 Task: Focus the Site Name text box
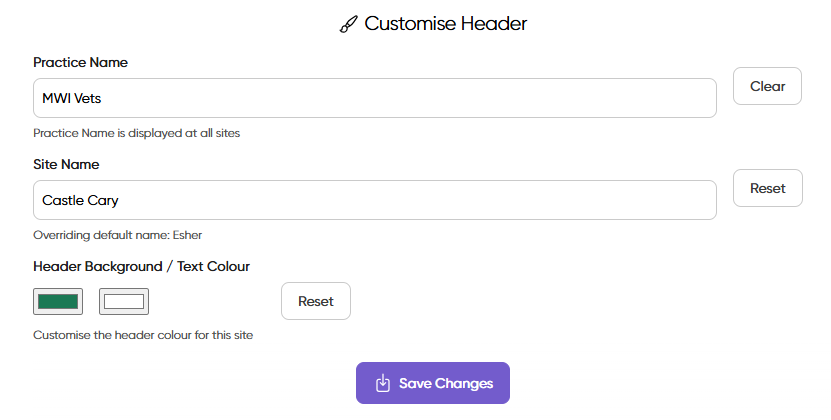coord(375,200)
